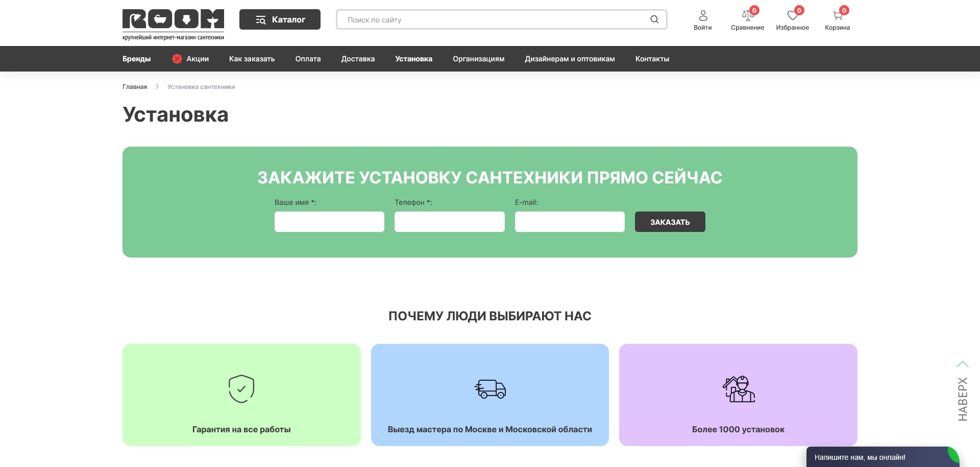Follow the Главная breadcrumb link
This screenshot has height=467, width=980.
tap(135, 87)
